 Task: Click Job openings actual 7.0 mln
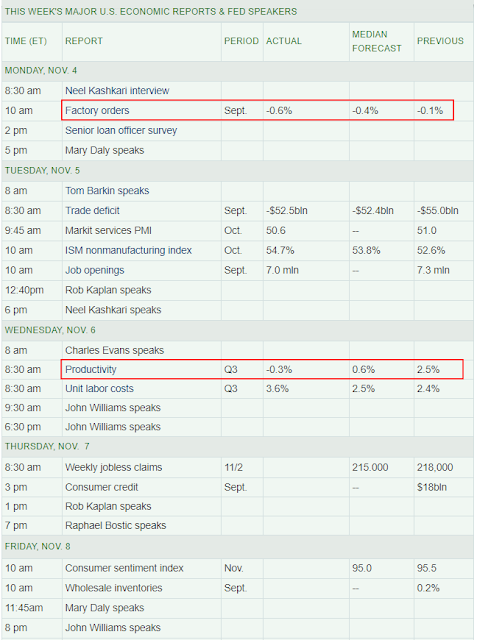point(282,271)
